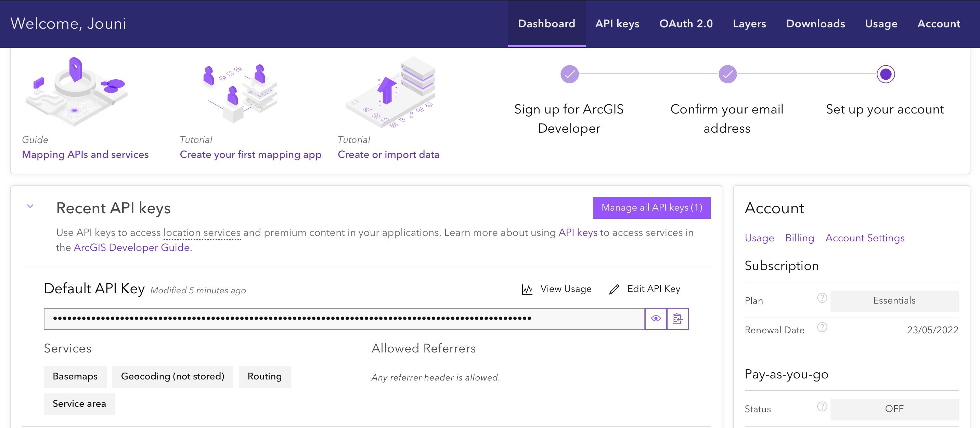Follow the API keys link in the description

[578, 232]
